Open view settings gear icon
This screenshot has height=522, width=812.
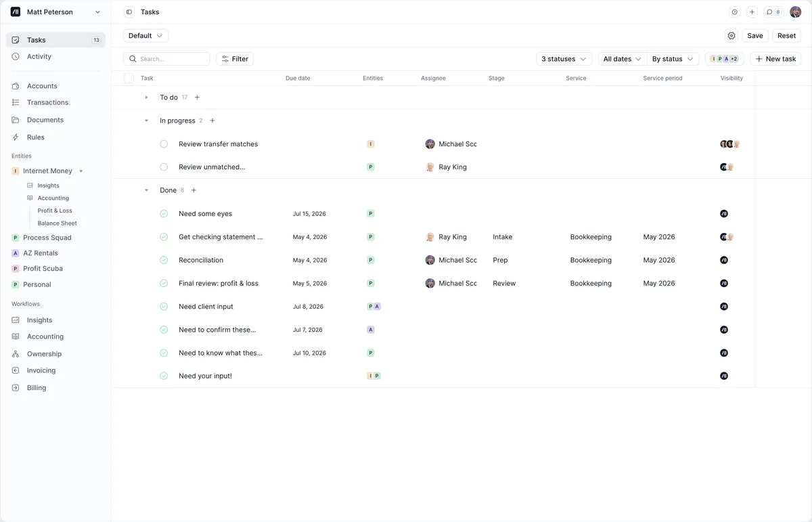731,36
